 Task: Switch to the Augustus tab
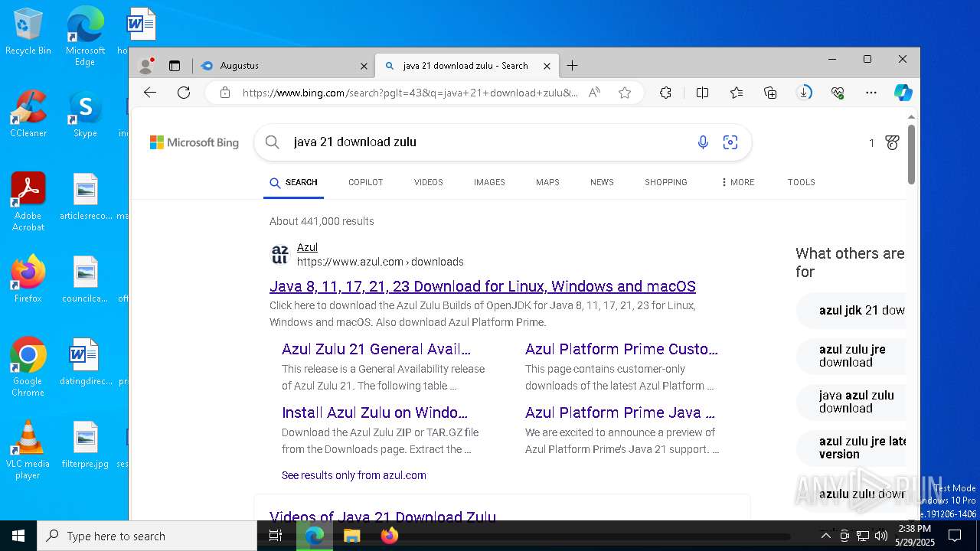(284, 66)
